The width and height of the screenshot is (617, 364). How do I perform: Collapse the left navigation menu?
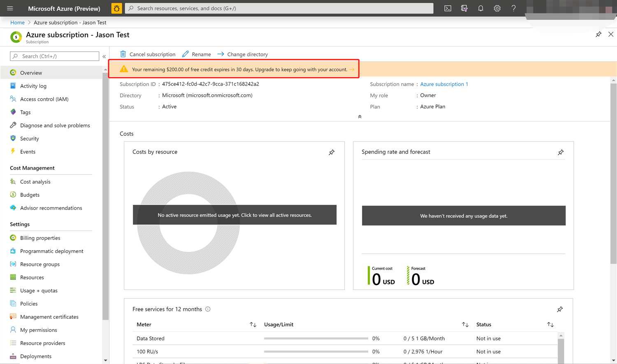(x=104, y=56)
